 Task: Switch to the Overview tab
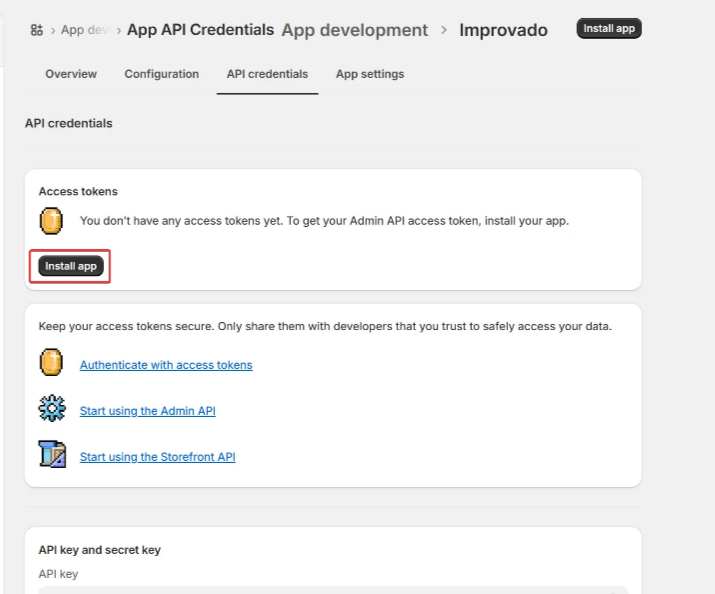click(71, 74)
